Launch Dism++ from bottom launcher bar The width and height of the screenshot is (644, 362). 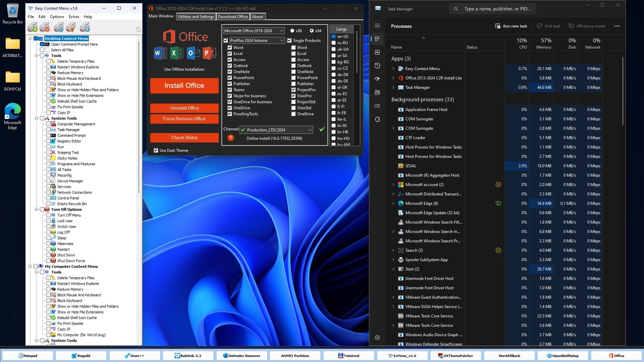click(135, 356)
